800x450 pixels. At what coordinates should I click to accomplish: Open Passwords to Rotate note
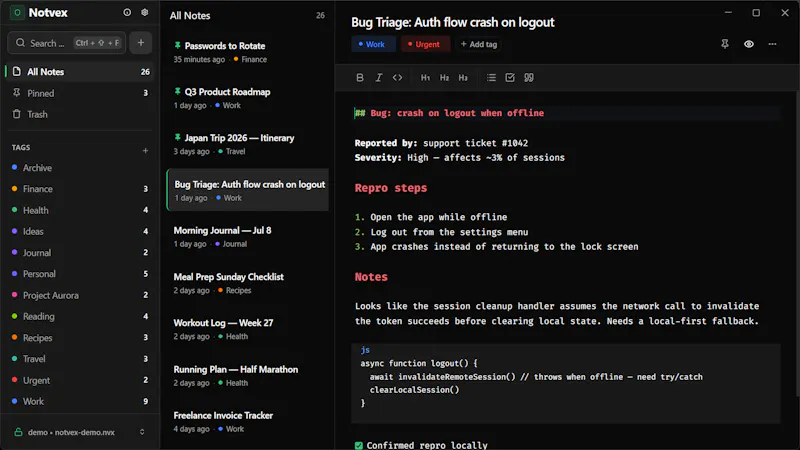248,52
